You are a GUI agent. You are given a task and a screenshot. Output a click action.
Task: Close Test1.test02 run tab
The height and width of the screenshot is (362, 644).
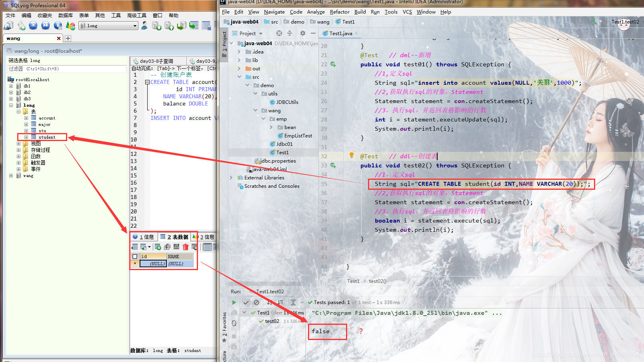pyautogui.click(x=288, y=291)
